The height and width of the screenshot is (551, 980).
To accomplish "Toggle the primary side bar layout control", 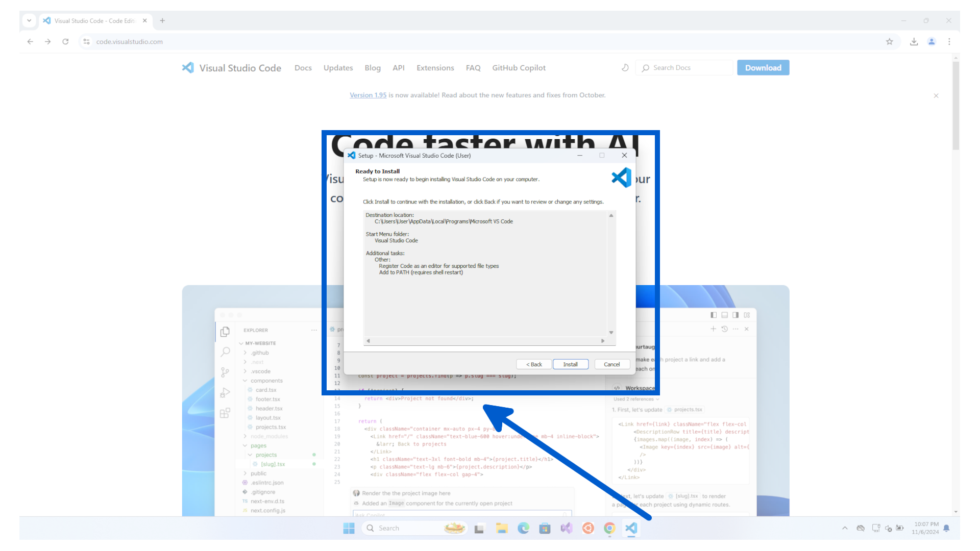I will pos(713,315).
